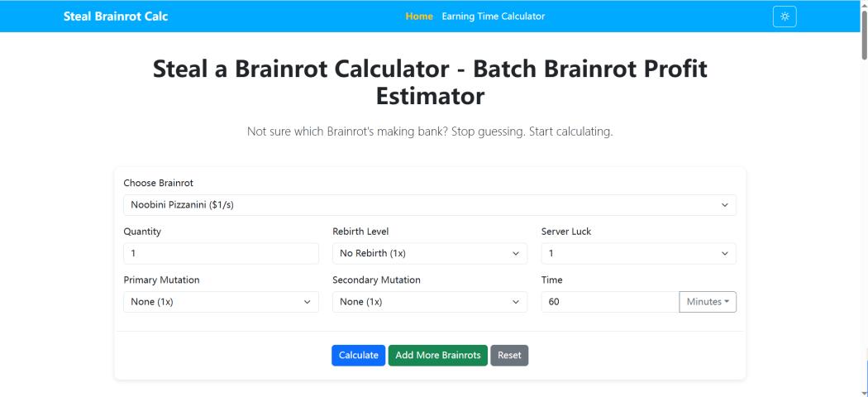868x397 pixels.
Task: Go to the Home nav tab
Action: pos(419,17)
